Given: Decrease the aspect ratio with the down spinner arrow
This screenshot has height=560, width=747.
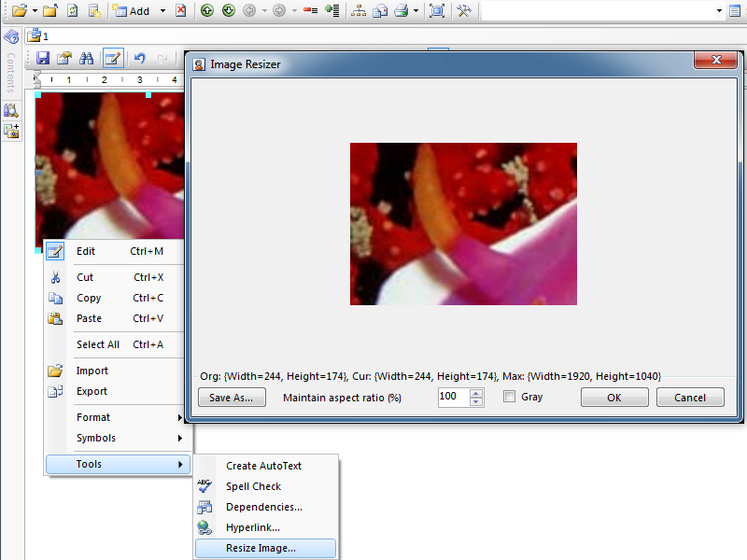Looking at the screenshot, I should click(x=476, y=401).
